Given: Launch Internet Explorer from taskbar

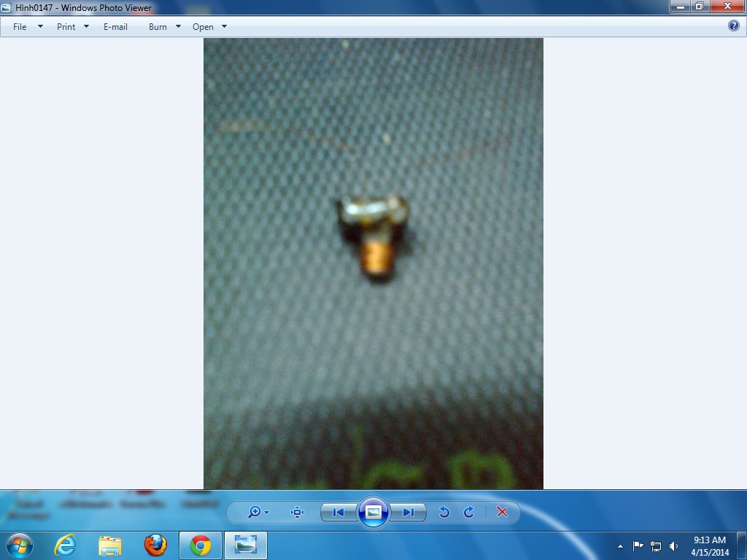Looking at the screenshot, I should point(65,545).
